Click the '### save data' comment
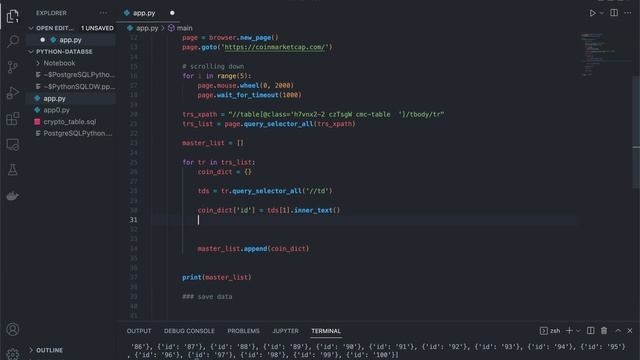 [x=207, y=297]
